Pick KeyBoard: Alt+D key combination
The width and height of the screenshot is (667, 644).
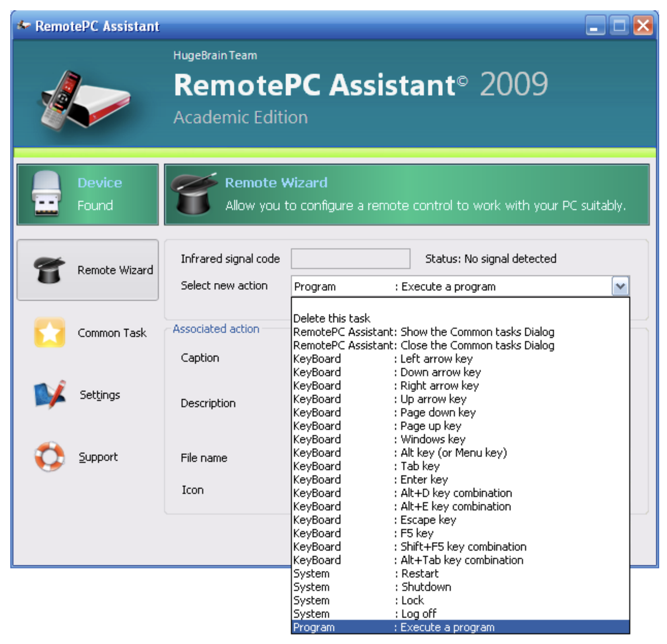pos(460,493)
